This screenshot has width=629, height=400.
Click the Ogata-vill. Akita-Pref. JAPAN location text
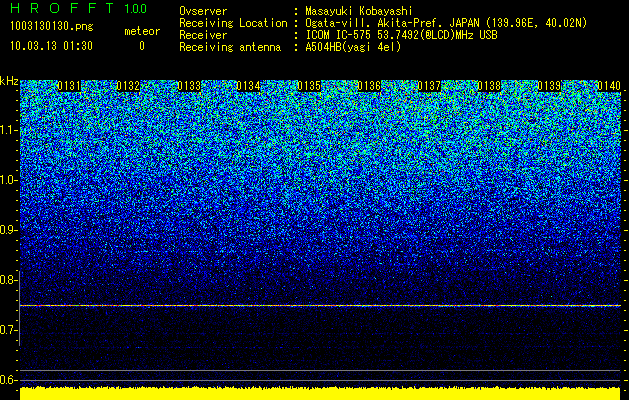tap(446, 23)
